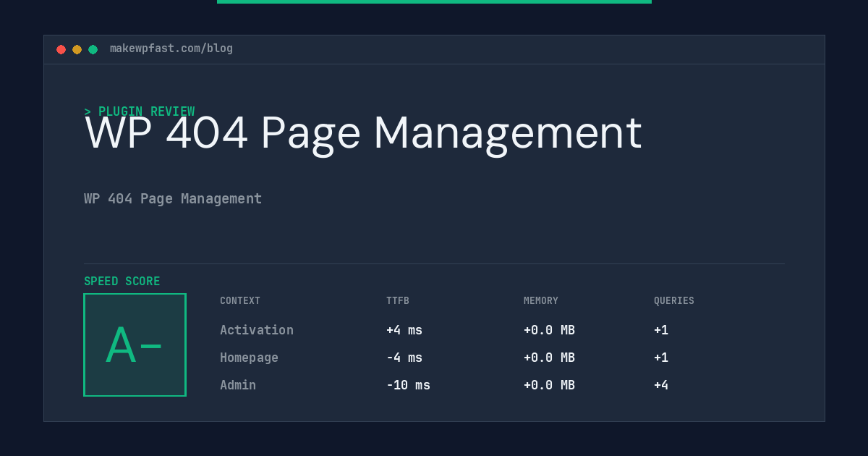
Task: Click the QUERIES column header
Action: click(x=674, y=301)
